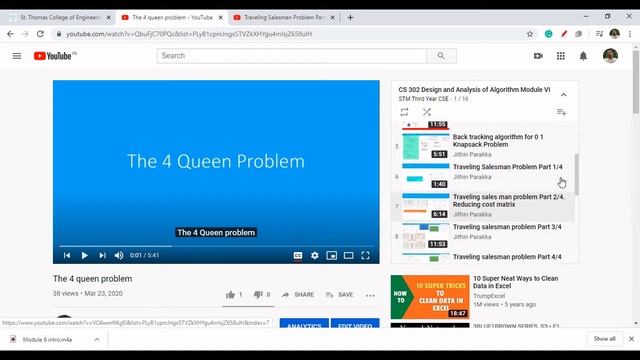Dislike the video with thumbs down

pyautogui.click(x=262, y=295)
